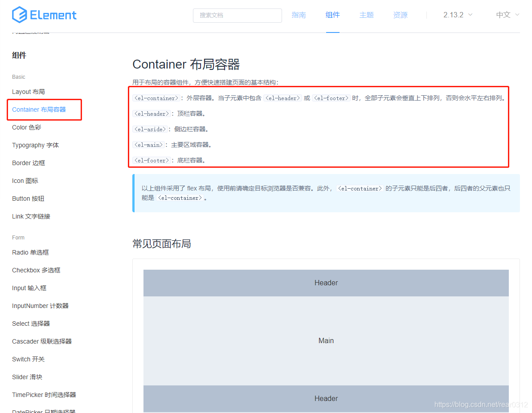Go to Button 按钮 docs

pos(28,198)
